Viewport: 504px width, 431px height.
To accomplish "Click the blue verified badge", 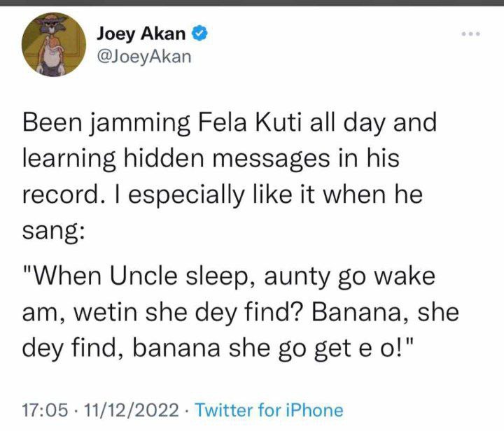I will pyautogui.click(x=200, y=33).
